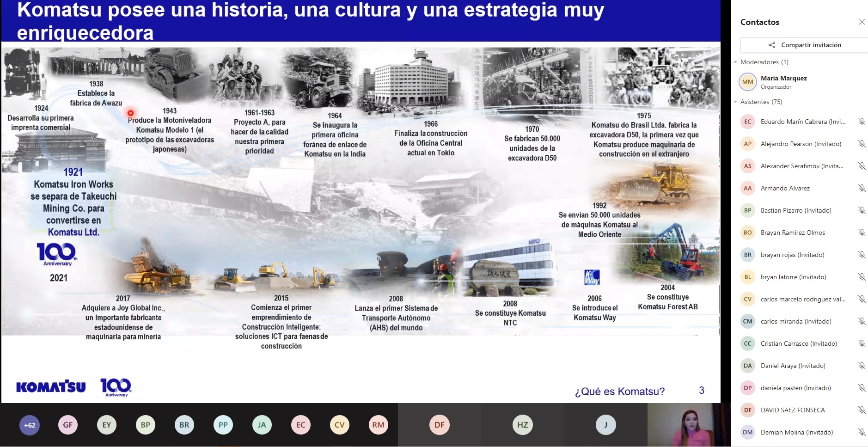Open Alejandro Pearson avatar
The image size is (868, 447).
pos(748,144)
